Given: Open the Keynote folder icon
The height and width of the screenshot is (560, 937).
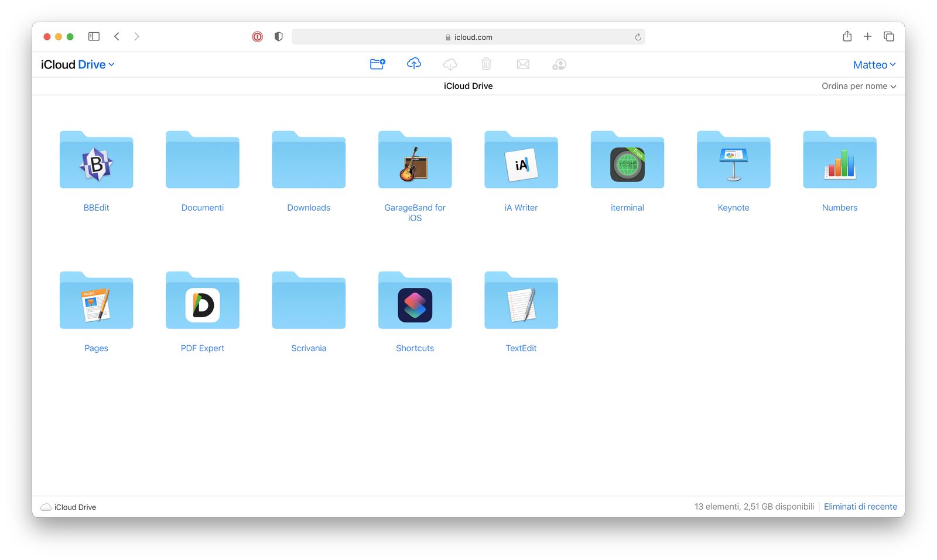Looking at the screenshot, I should tap(734, 160).
